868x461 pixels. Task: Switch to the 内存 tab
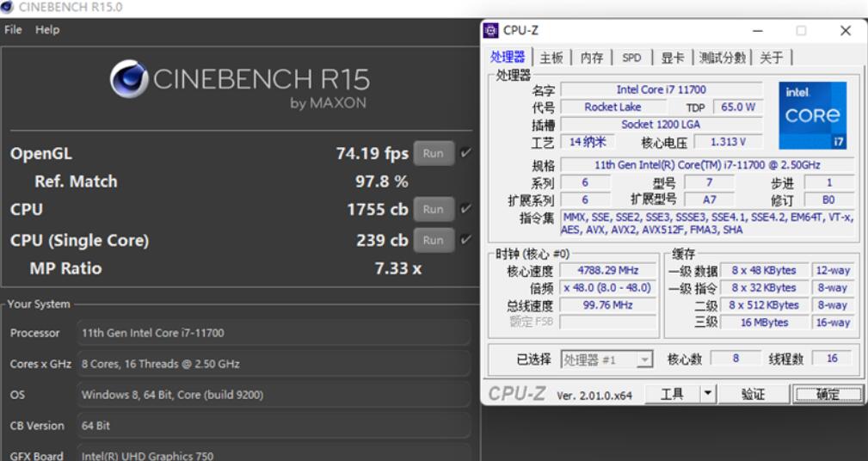tap(592, 58)
